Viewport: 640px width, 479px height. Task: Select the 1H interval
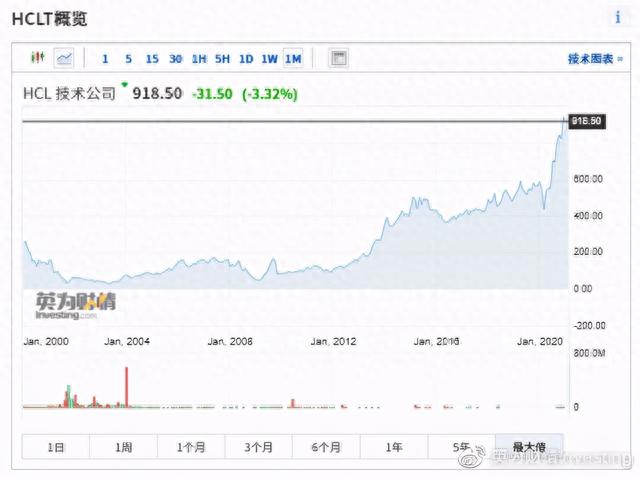[x=199, y=59]
